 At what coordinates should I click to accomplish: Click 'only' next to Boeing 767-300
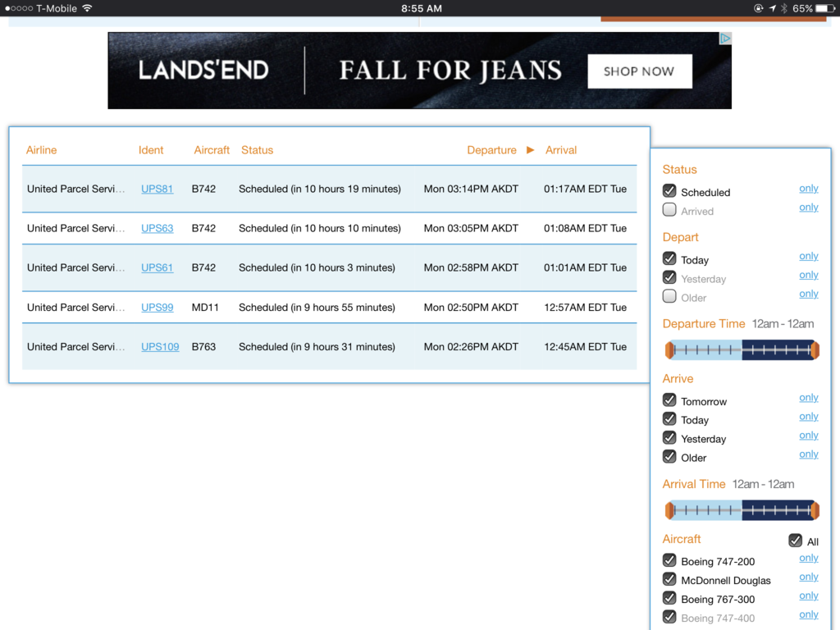[x=808, y=596]
